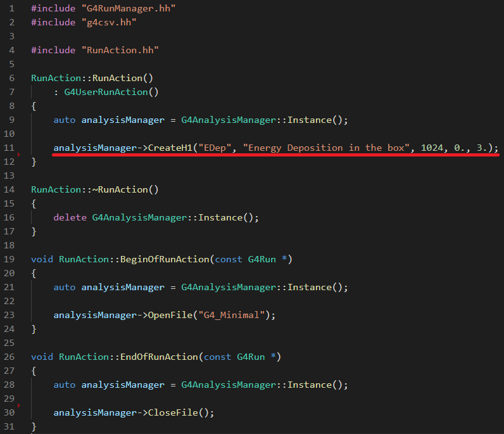Viewport: 504px width, 434px height.
Task: Click line number 1 in the gutter
Action: click(x=11, y=8)
